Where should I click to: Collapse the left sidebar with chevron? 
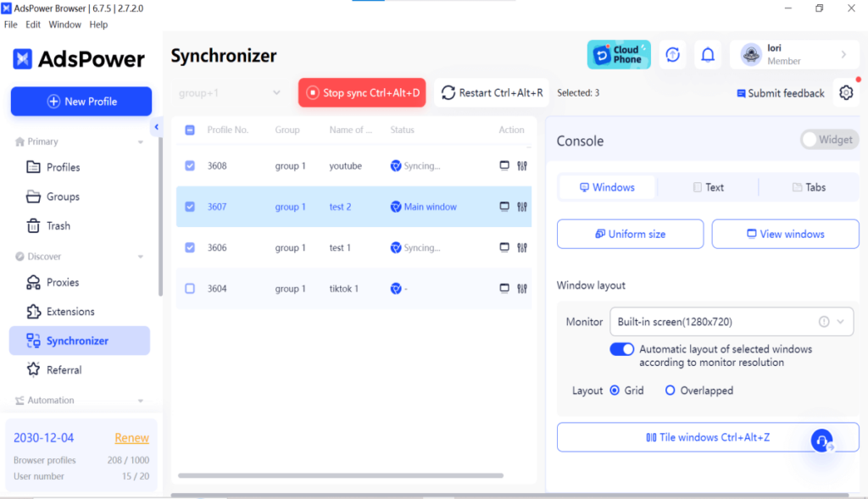(157, 127)
